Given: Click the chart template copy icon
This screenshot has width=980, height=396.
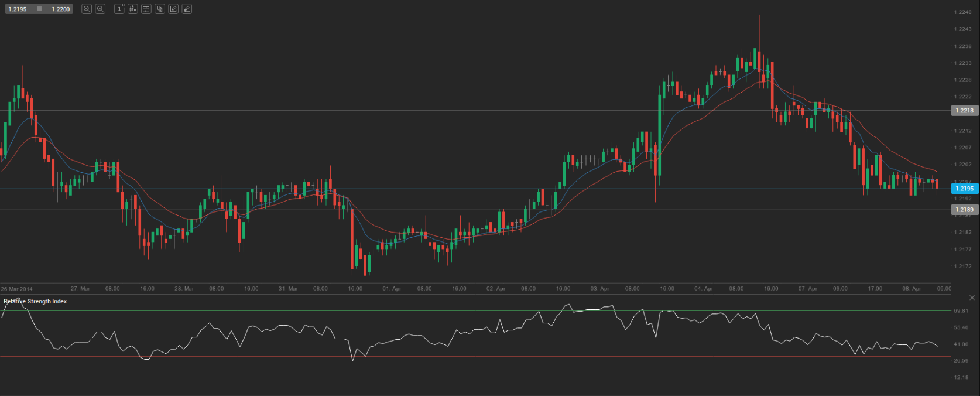Looking at the screenshot, I should point(160,9).
